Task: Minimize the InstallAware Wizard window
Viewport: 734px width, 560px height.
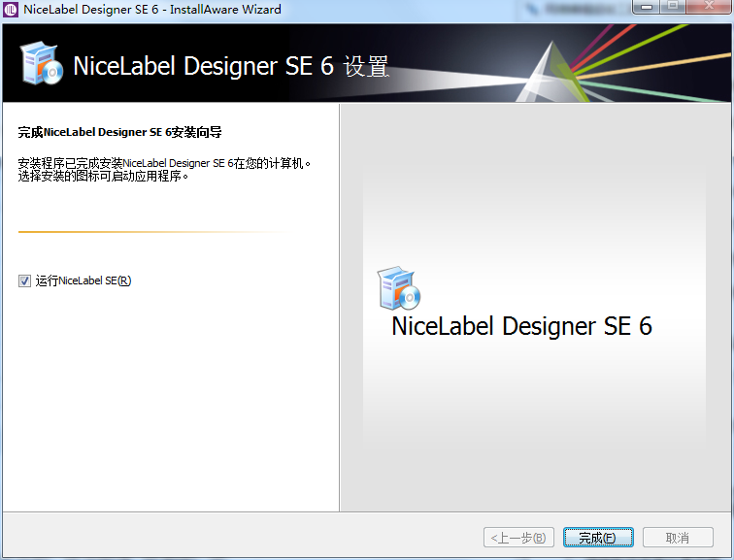Action: click(x=644, y=8)
